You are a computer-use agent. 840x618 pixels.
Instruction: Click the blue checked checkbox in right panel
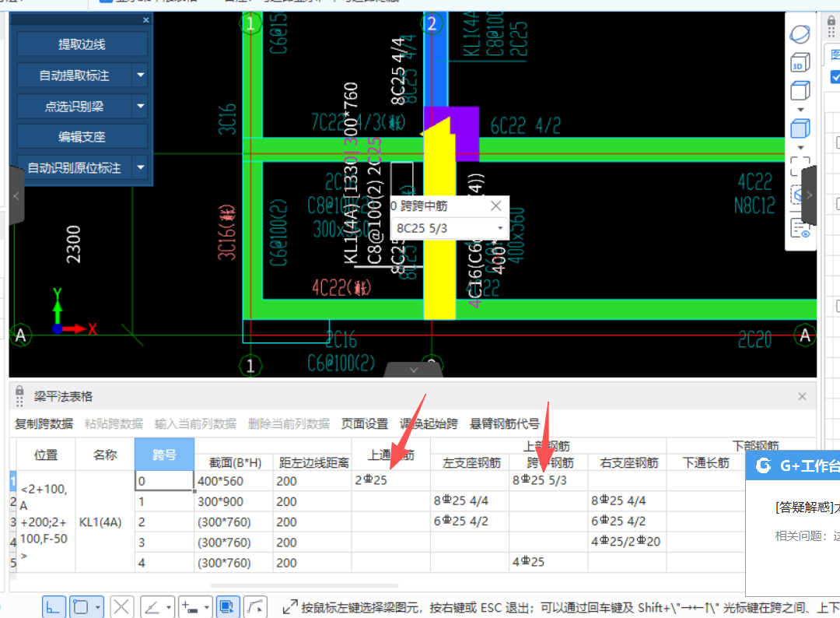click(x=835, y=76)
